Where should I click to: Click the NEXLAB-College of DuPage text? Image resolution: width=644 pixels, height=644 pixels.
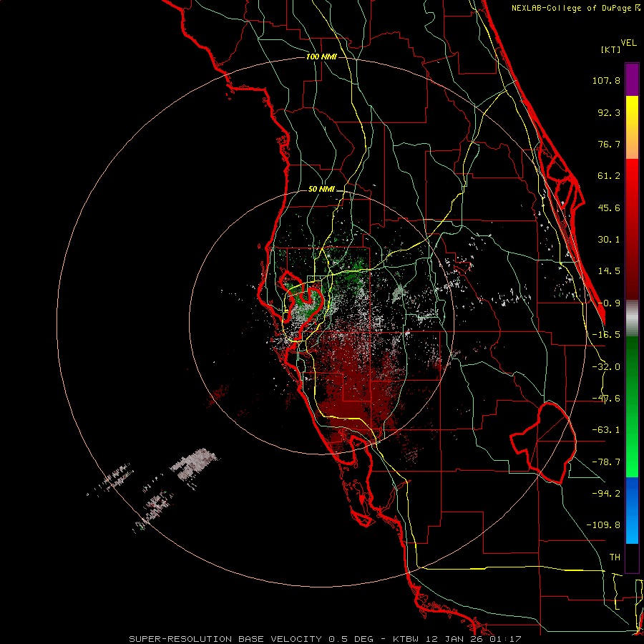tap(572, 8)
